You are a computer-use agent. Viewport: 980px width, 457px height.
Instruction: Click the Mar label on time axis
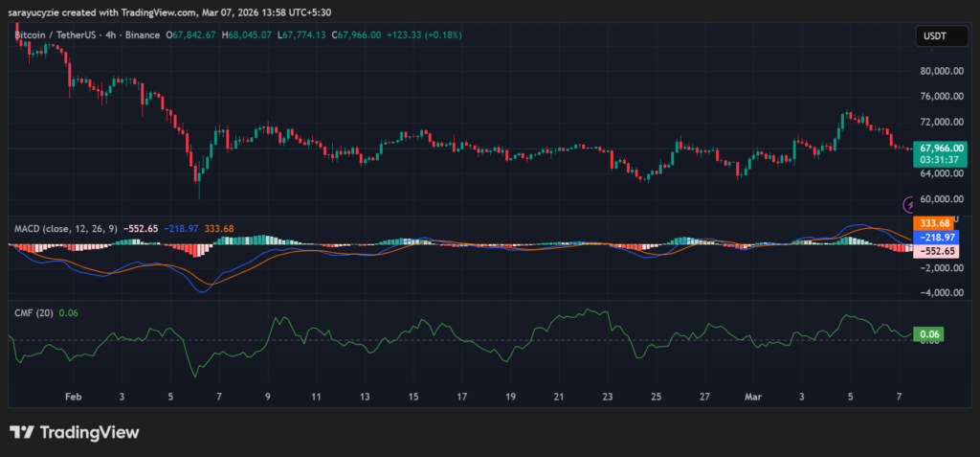754,396
